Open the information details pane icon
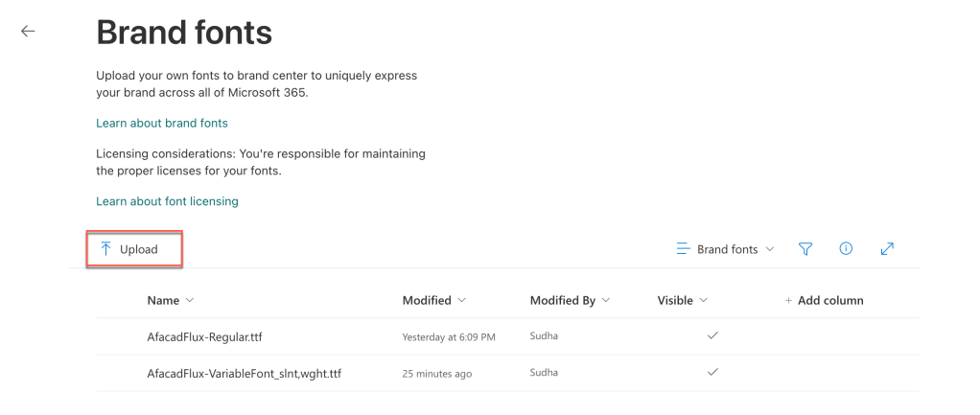The image size is (980, 415). [846, 249]
